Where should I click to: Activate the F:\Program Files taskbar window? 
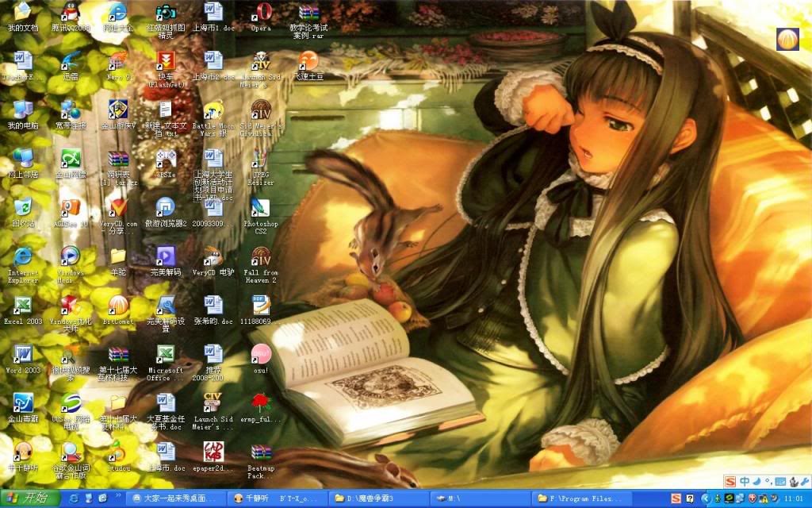click(x=584, y=498)
